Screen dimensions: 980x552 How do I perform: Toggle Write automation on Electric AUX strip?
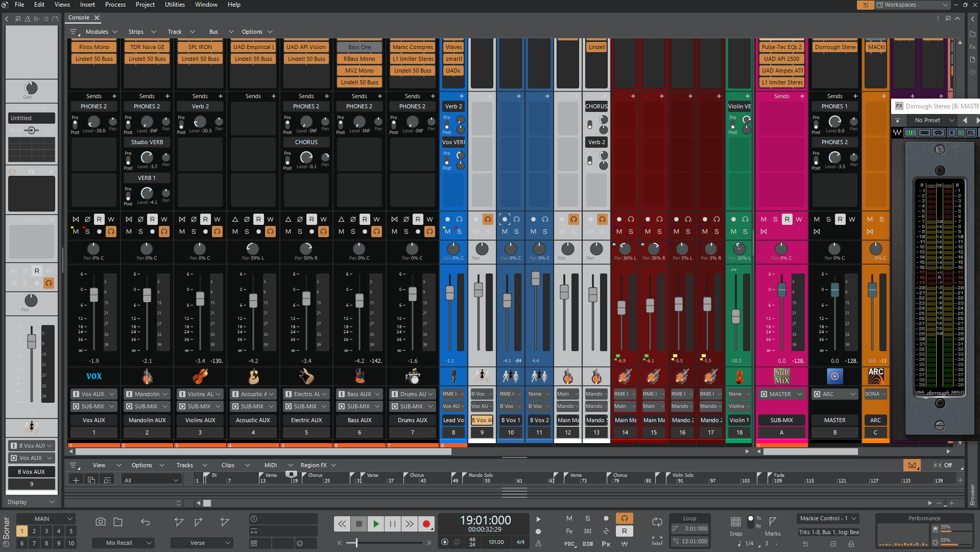[x=323, y=219]
